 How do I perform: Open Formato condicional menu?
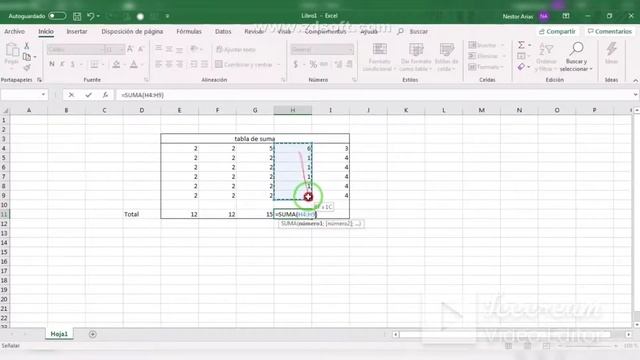(x=379, y=57)
